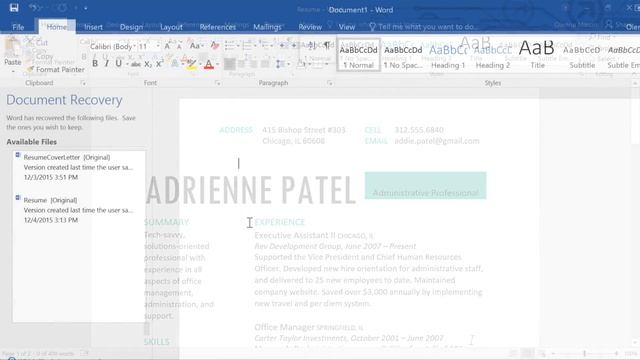
Task: Toggle Strikethrough formatting
Action: click(136, 64)
